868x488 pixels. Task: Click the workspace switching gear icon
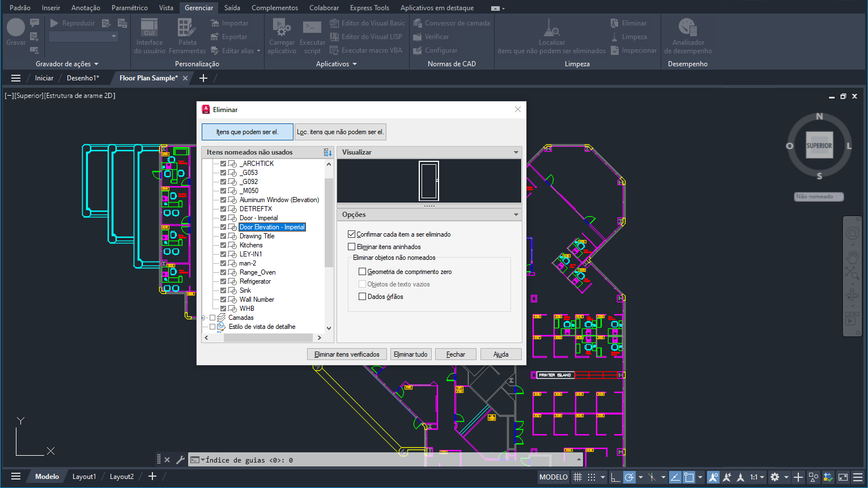pos(775,477)
